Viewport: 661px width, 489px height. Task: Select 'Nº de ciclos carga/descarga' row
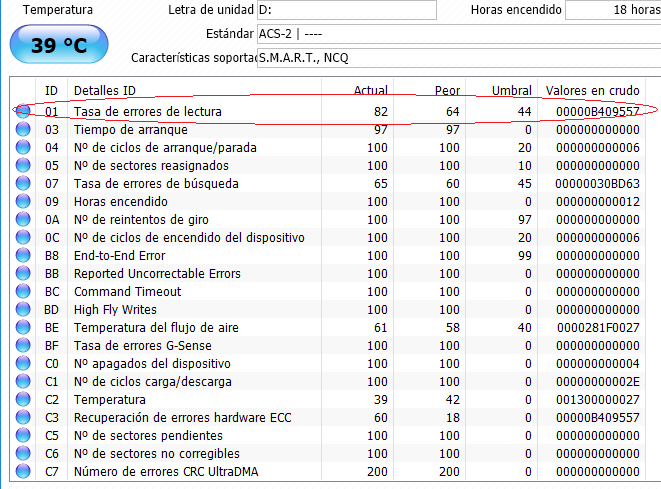pyautogui.click(x=327, y=382)
